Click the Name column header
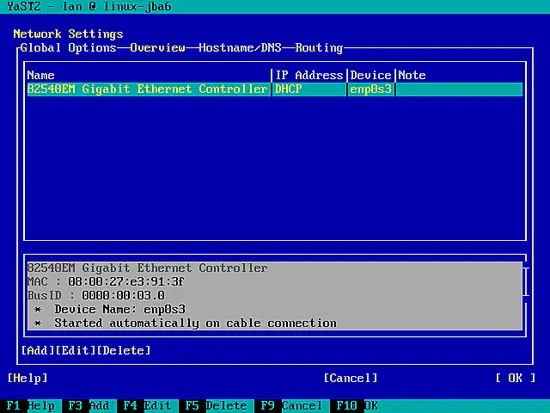This screenshot has height=413, width=550. (41, 75)
